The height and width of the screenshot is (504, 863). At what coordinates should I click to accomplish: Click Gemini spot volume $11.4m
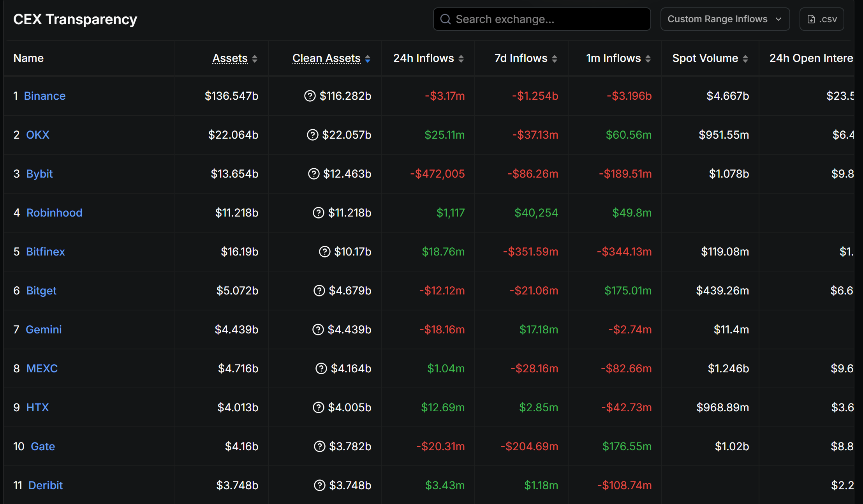pos(731,330)
